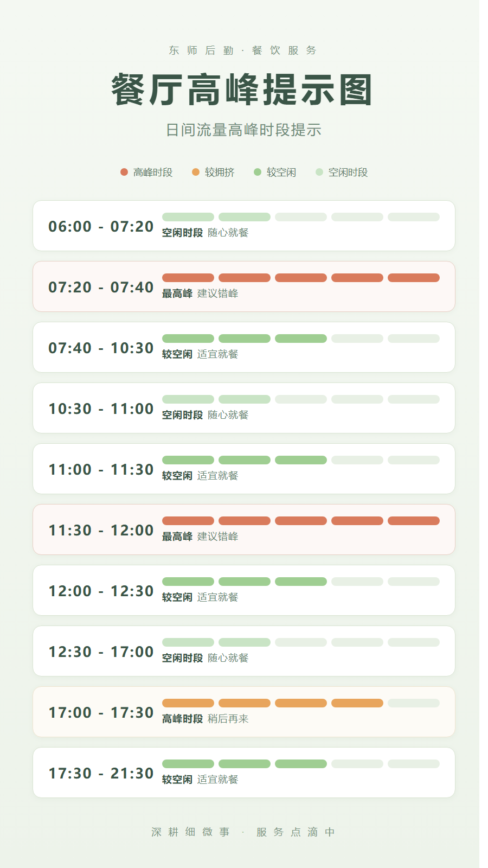
Task: Click the orange 较拥挤 legend dot
Action: coord(196,172)
